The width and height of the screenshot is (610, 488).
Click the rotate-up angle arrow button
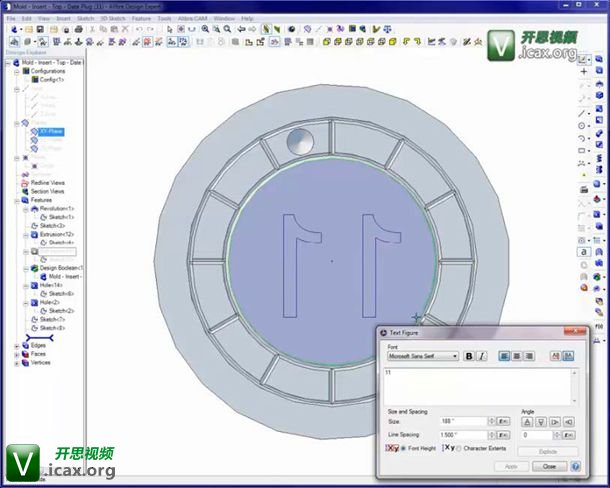coord(526,422)
